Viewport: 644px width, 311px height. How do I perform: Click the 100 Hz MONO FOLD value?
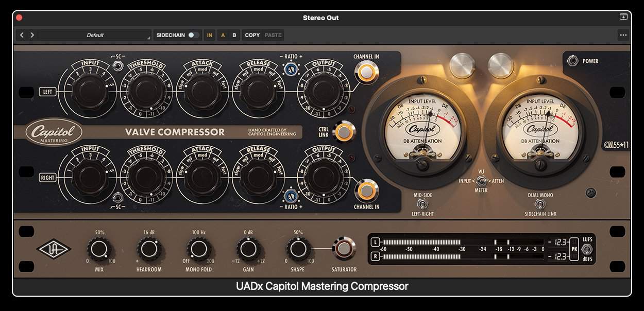198,232
